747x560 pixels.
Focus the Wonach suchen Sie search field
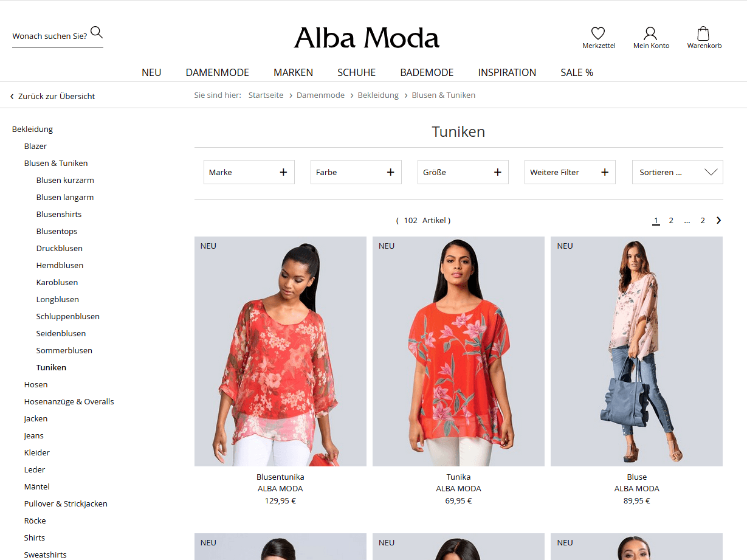click(x=50, y=36)
